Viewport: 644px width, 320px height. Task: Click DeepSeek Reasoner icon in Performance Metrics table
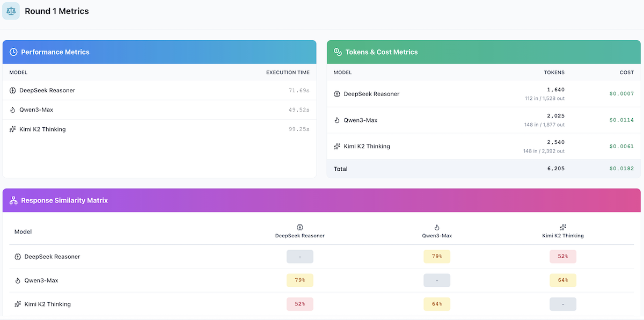point(13,90)
